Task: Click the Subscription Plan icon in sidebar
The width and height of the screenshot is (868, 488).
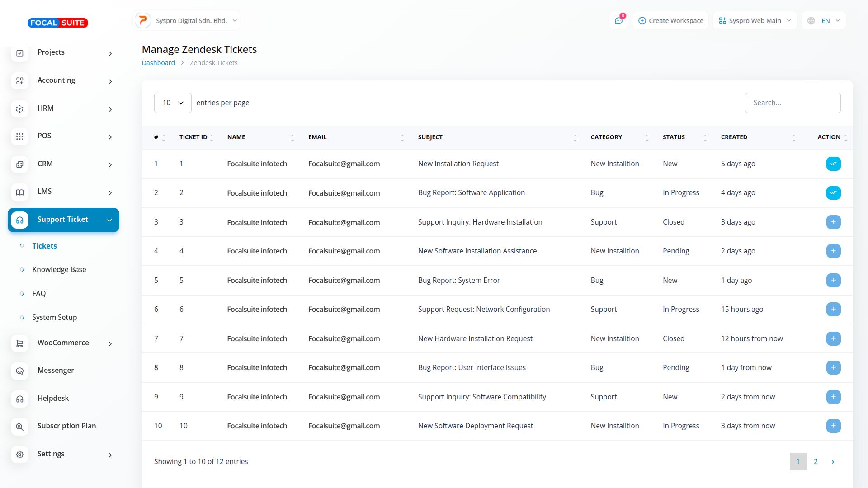Action: [x=20, y=427]
